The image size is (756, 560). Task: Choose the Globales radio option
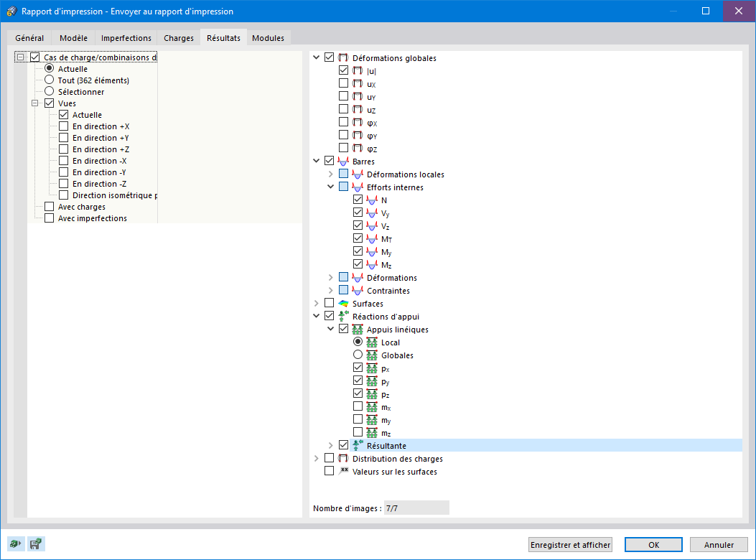coord(358,355)
